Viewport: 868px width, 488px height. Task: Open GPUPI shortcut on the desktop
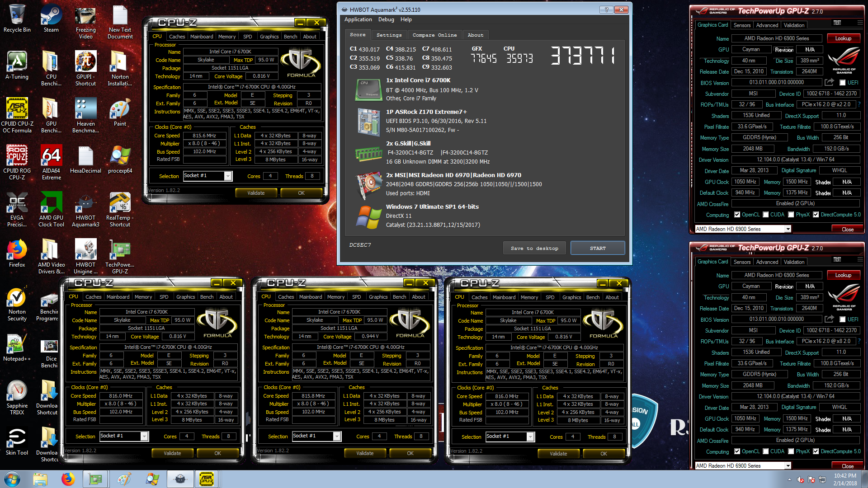(x=85, y=68)
